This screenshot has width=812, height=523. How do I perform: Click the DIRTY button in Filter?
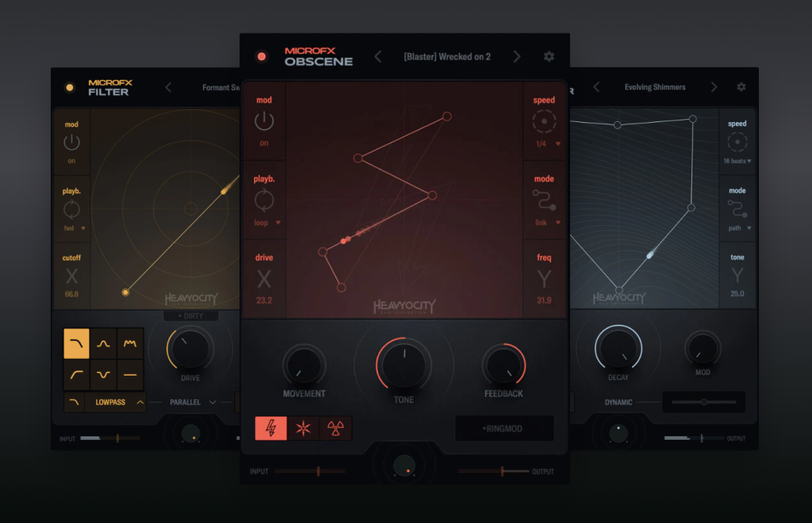tap(191, 315)
